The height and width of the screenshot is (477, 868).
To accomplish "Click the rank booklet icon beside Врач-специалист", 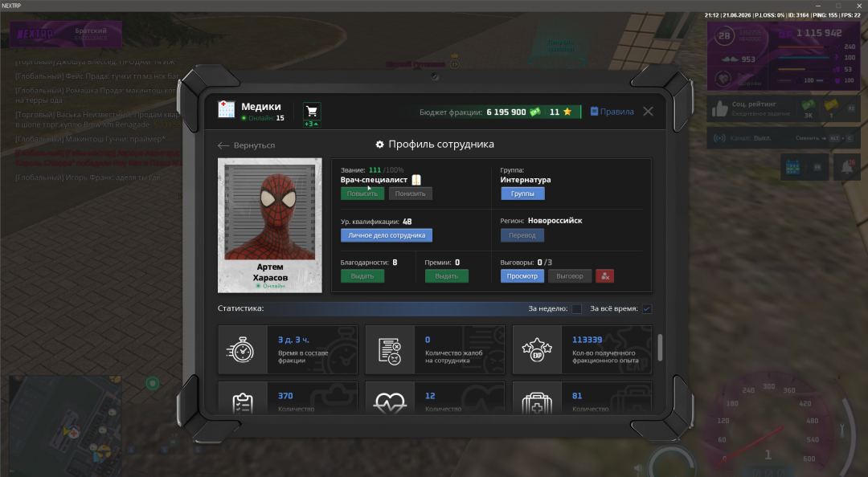I will (x=416, y=180).
